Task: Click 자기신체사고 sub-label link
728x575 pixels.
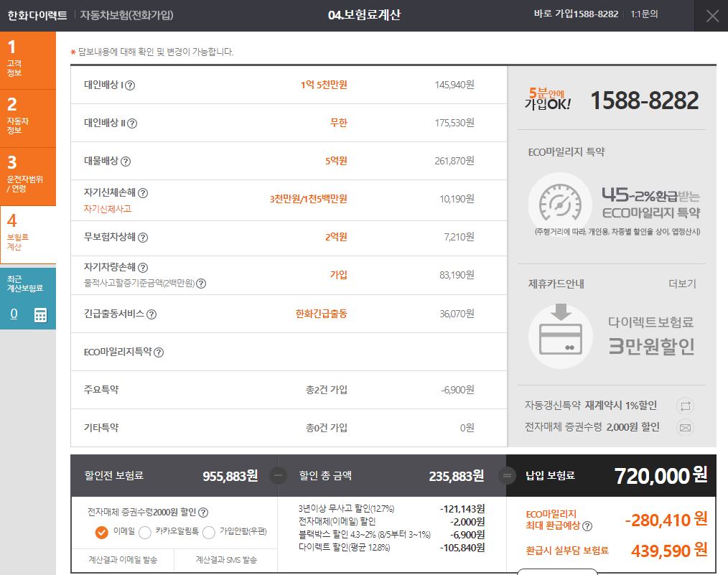Action: tap(107, 210)
